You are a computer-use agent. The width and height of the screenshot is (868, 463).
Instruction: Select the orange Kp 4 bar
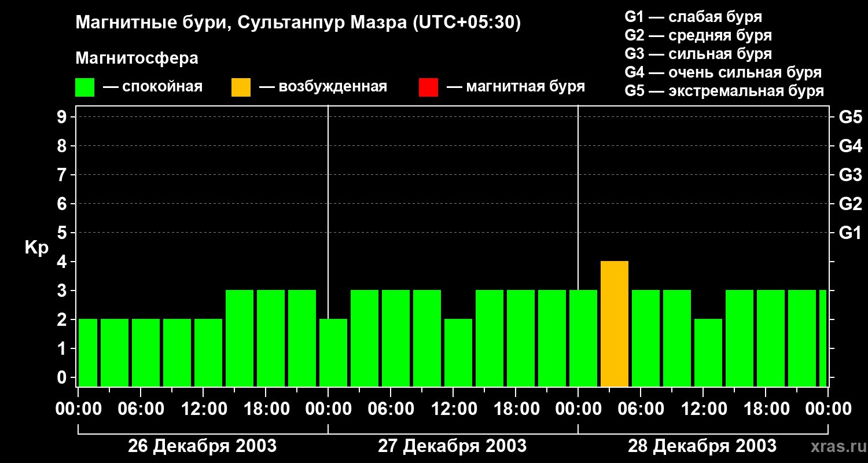(615, 324)
